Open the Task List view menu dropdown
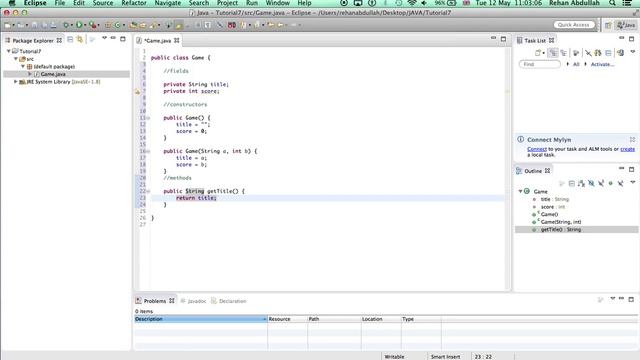This screenshot has width=640, height=360. [x=633, y=51]
